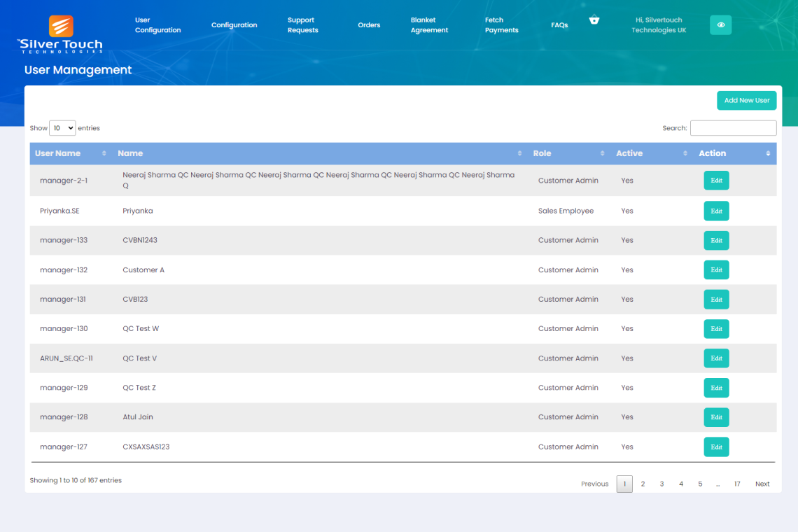Open Fetch Payments page
798x532 pixels.
501,25
